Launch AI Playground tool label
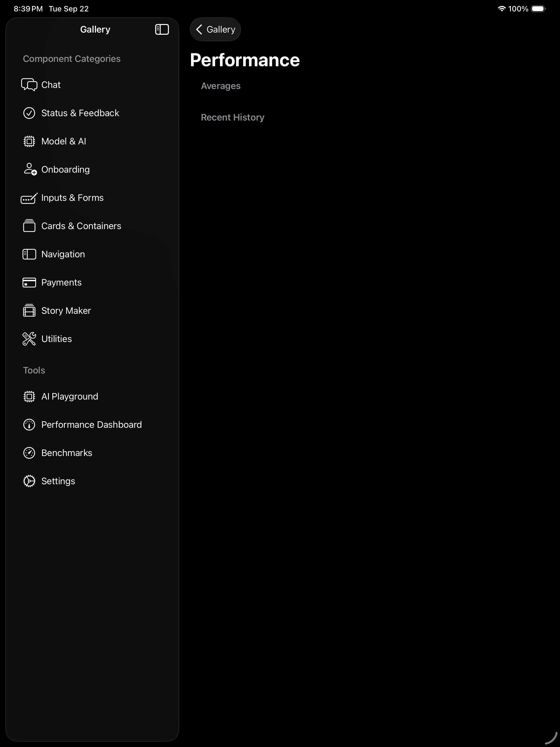Image resolution: width=560 pixels, height=747 pixels. click(69, 397)
